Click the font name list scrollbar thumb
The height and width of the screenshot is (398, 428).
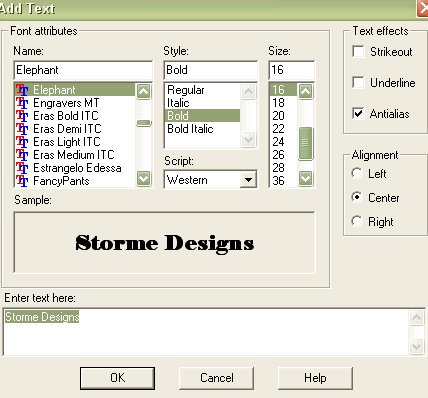click(x=144, y=123)
